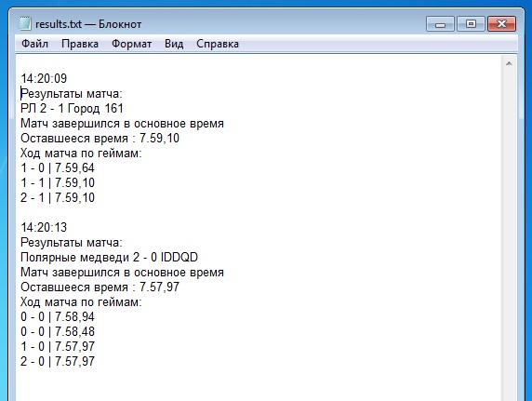Place cursor at 'Оставшееся время : 7.57,97'
This screenshot has width=532, height=401.
pyautogui.click(x=100, y=287)
